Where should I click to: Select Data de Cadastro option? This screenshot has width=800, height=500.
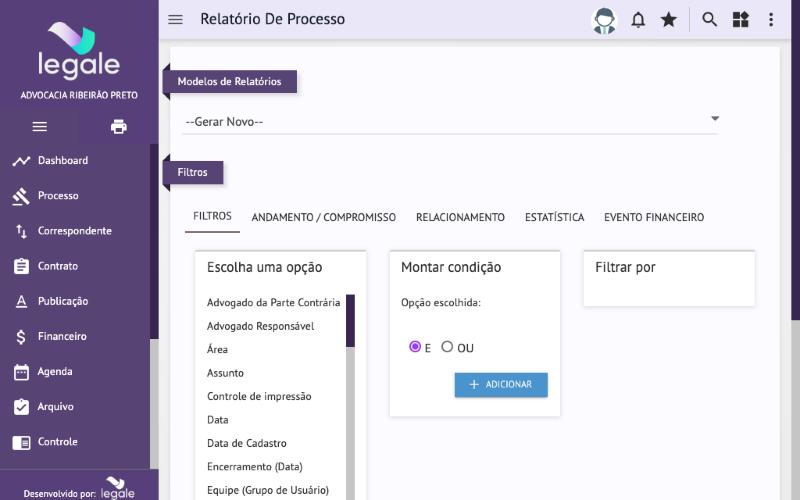tap(247, 443)
